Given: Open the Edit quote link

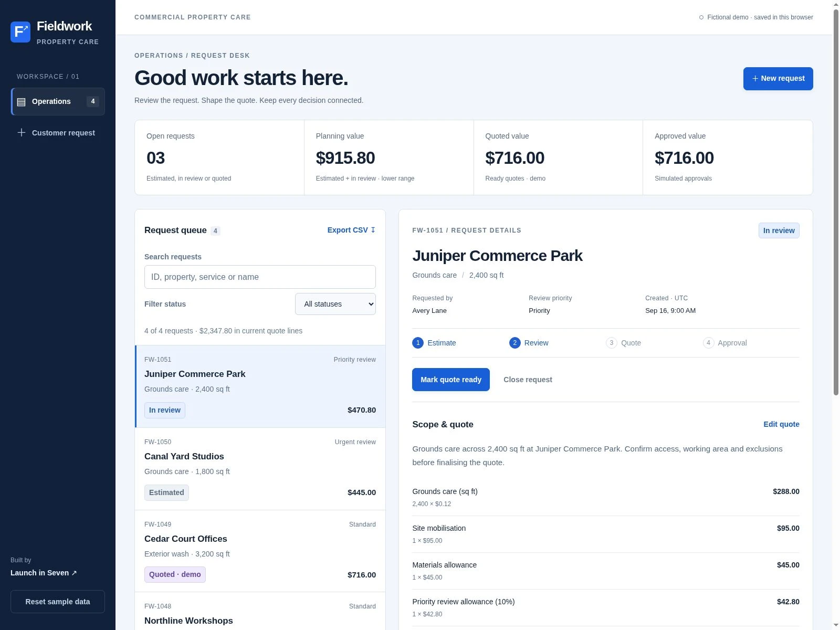Looking at the screenshot, I should click(781, 424).
